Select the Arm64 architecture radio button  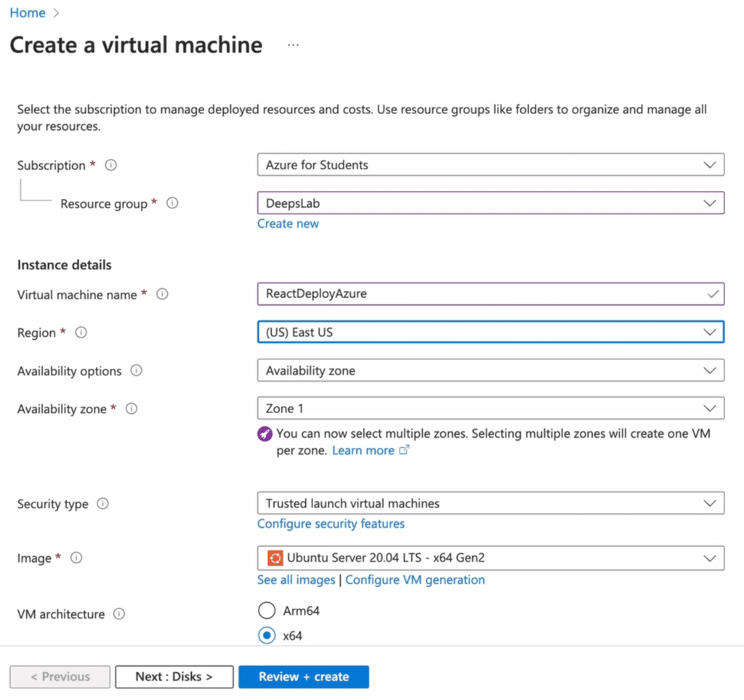267,611
